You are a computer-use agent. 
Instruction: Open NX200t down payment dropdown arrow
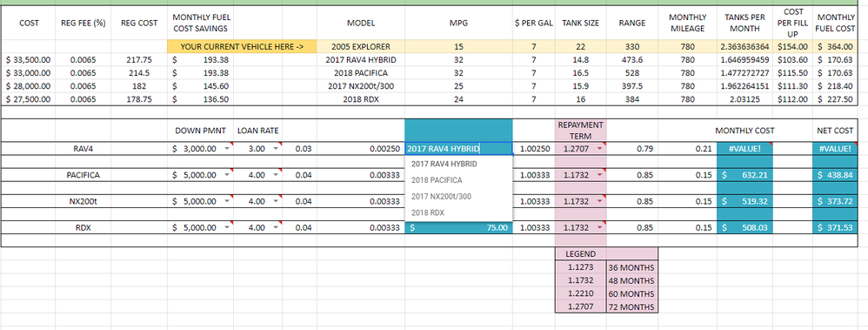pyautogui.click(x=226, y=201)
